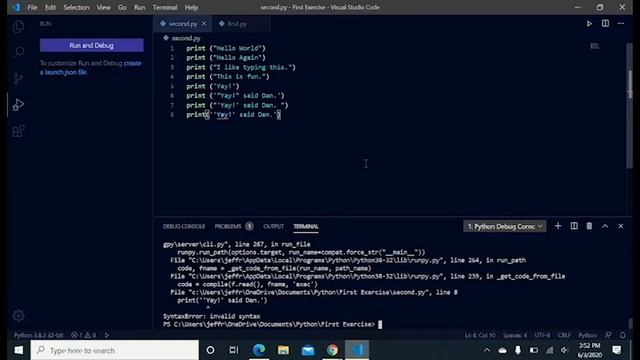This screenshot has width=640, height=360.
Task: Follow create a launch.json file link
Action: pos(91,68)
